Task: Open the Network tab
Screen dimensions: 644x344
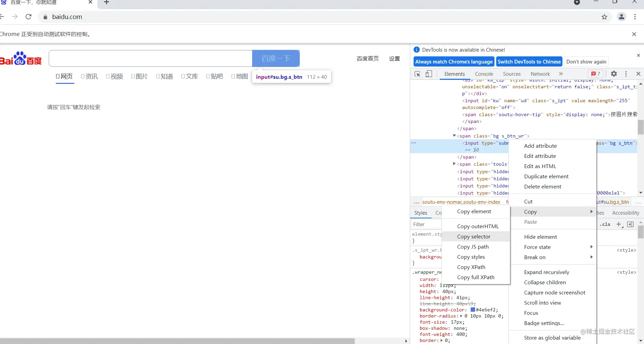Action: pyautogui.click(x=540, y=74)
